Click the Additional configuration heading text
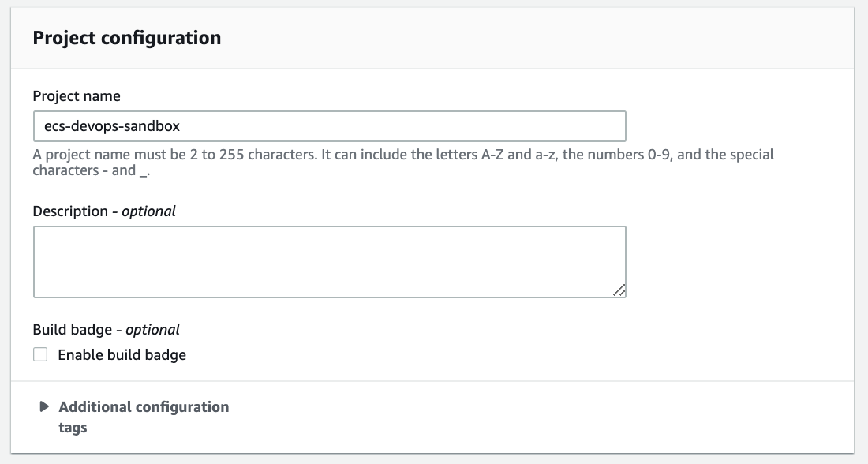Viewport: 868px width, 464px height. pos(143,406)
